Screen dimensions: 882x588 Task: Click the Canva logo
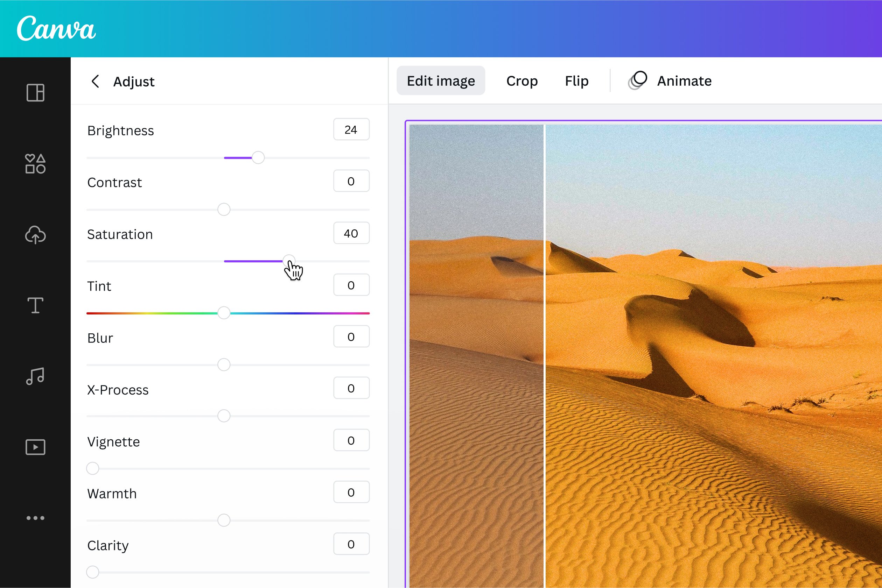click(57, 28)
